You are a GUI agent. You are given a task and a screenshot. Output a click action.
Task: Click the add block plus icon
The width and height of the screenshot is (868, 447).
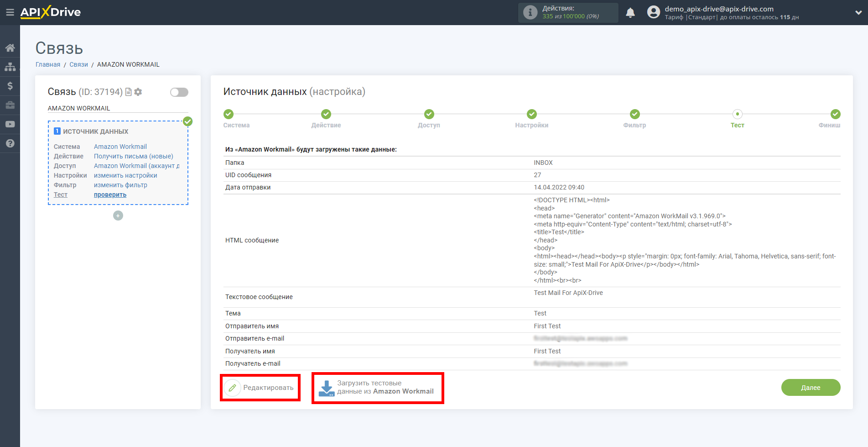118,216
